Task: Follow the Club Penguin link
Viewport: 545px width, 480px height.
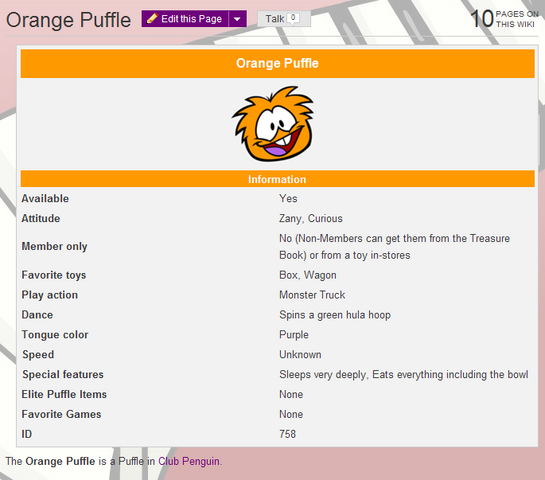Action: [189, 461]
